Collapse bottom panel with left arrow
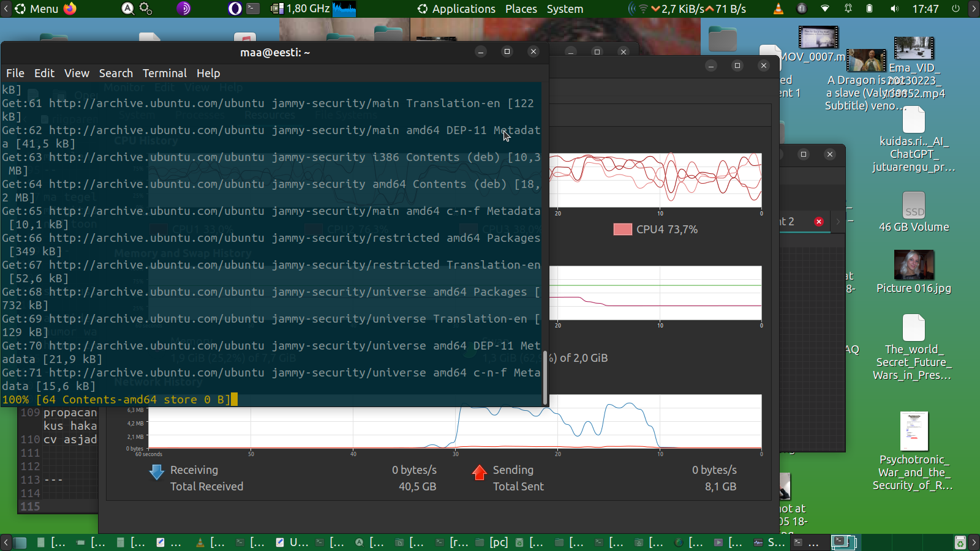Screen dimensions: 980x551 point(6,542)
